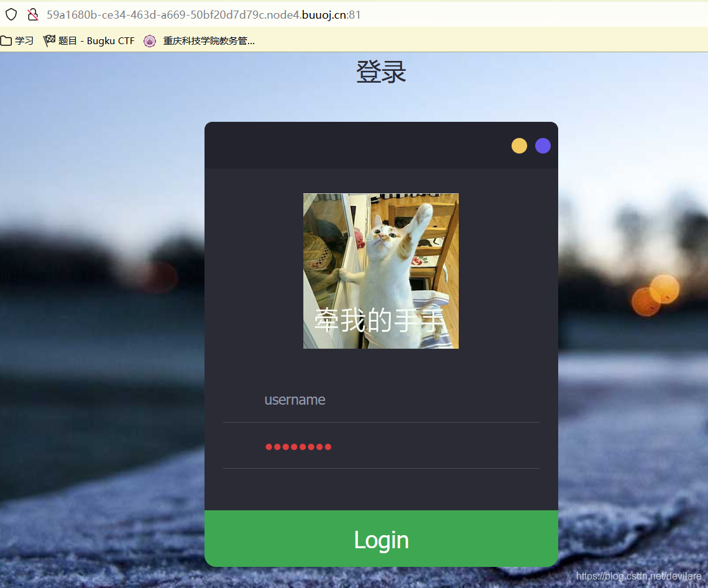
Task: Click the 登录 page heading
Action: point(380,71)
